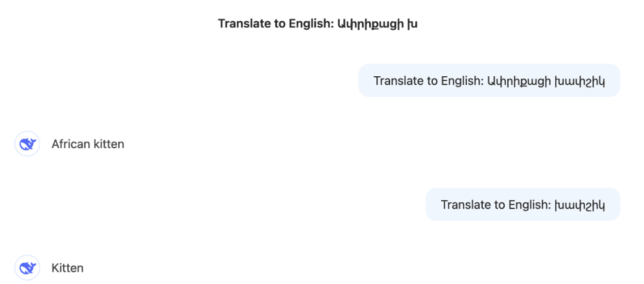This screenshot has height=284, width=644.
Task: Click the single-word "Kitten" response text
Action: 67,268
